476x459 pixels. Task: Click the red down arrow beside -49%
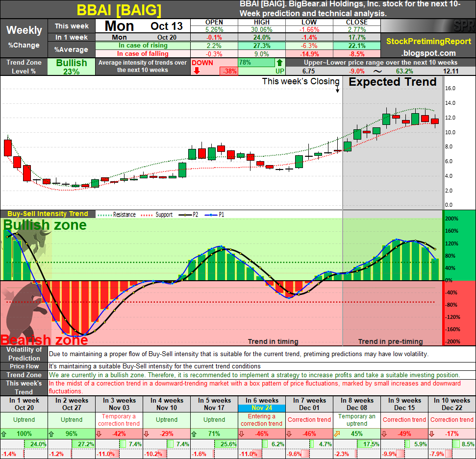pos(384,434)
